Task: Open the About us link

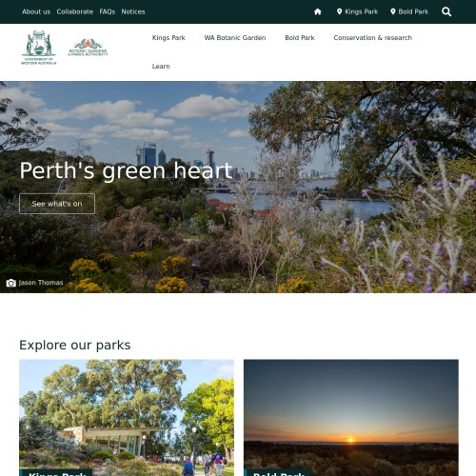Action: (x=36, y=11)
